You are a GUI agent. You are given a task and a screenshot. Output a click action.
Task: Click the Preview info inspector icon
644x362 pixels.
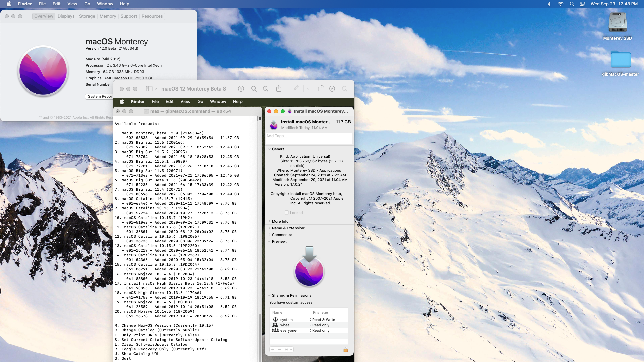[x=241, y=89]
